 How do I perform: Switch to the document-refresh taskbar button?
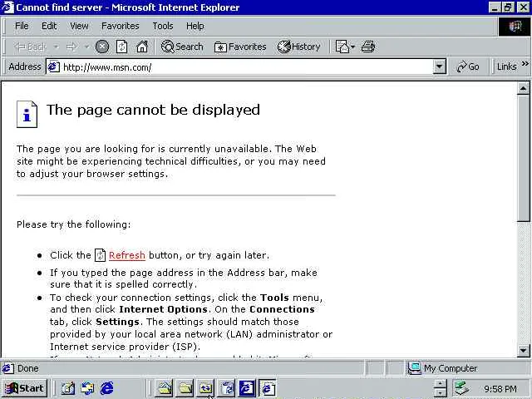pos(226,388)
